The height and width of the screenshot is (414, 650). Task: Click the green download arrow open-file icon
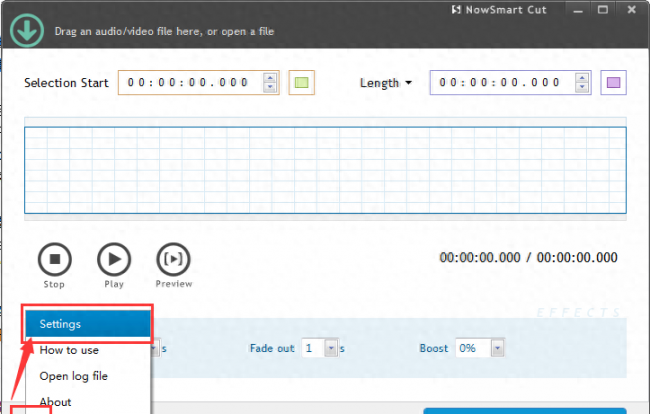pos(27,31)
